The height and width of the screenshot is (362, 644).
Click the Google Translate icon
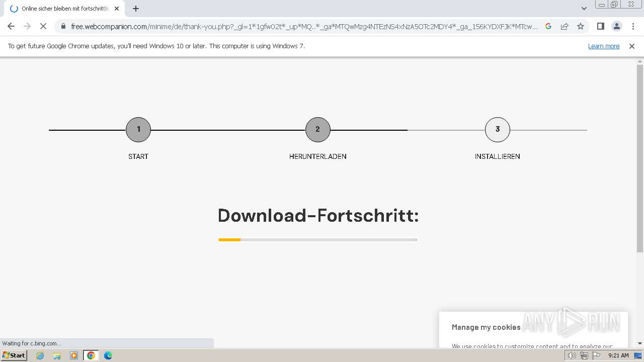point(548,26)
